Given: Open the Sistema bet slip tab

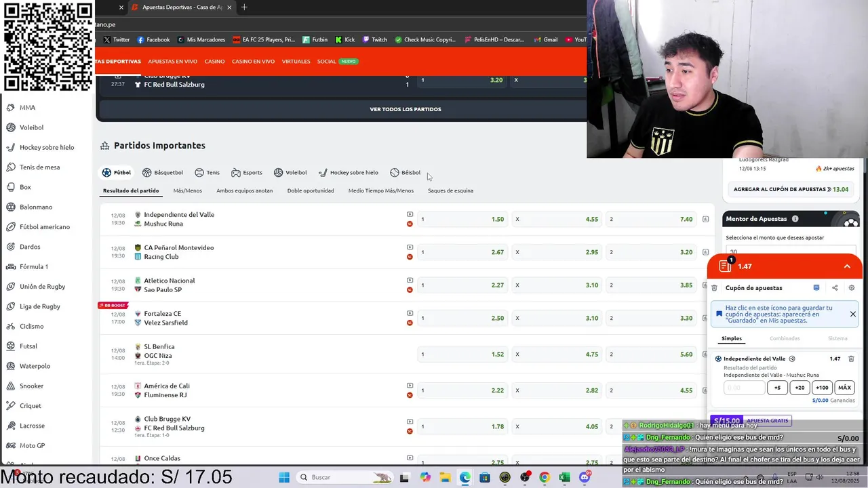Looking at the screenshot, I should [x=837, y=338].
